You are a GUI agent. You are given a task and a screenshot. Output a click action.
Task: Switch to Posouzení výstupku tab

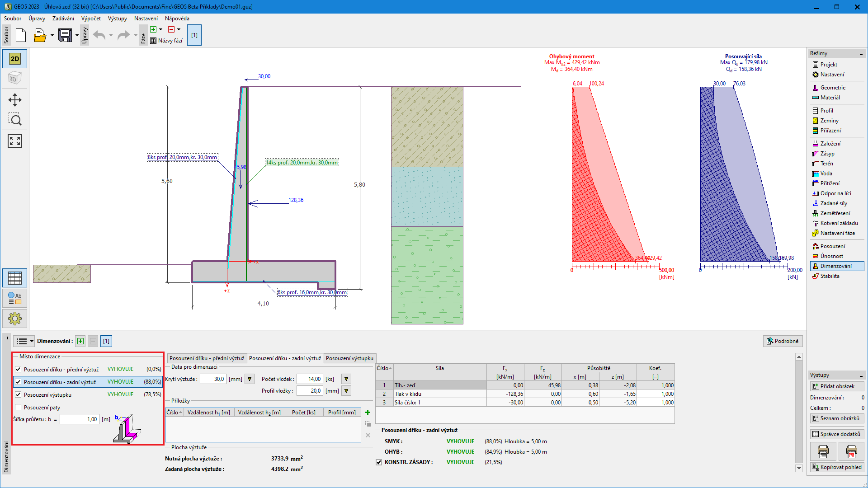(349, 358)
